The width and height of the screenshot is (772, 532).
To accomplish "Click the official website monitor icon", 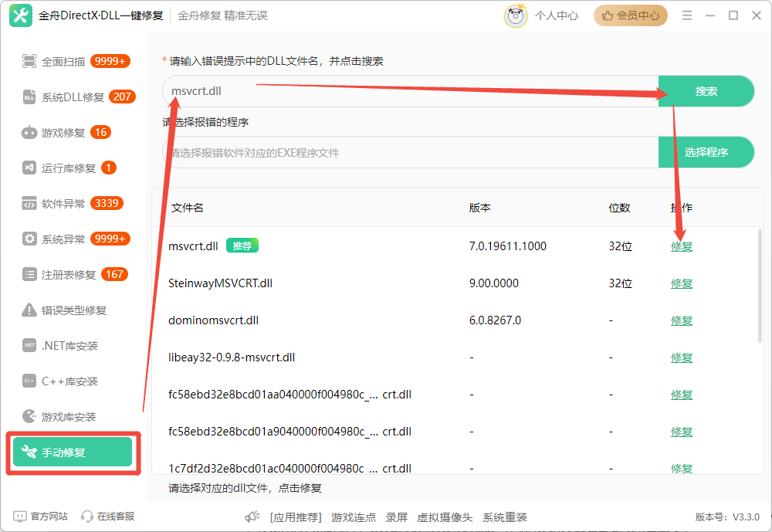I will click(x=20, y=517).
